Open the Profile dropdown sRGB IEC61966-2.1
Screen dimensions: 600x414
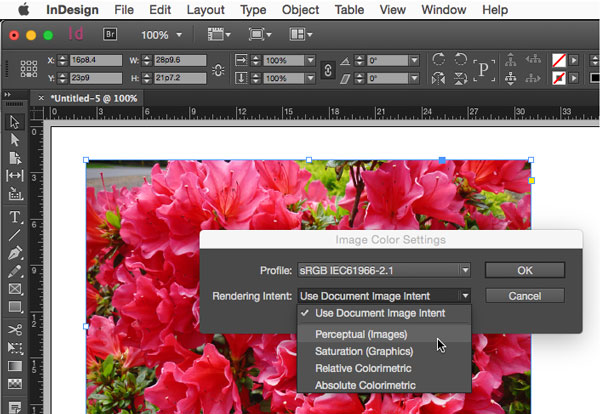coord(384,271)
